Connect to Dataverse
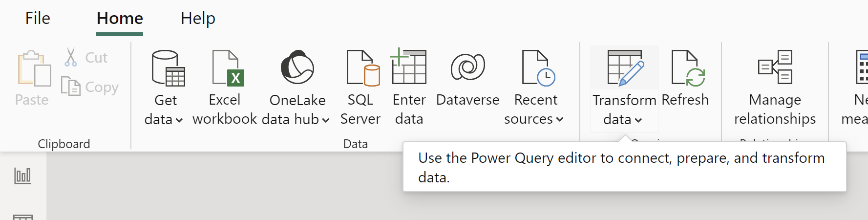Viewport: 868px width, 220px height. pyautogui.click(x=467, y=68)
